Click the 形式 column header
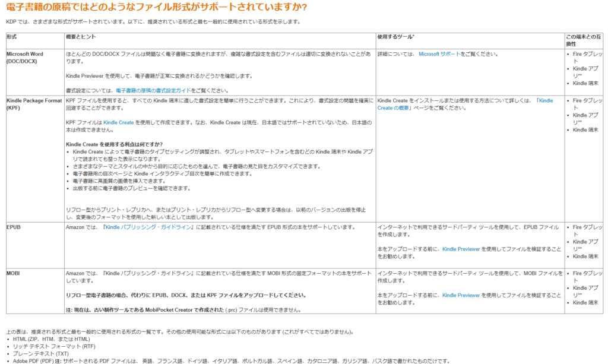This screenshot has width=608, height=364. click(12, 37)
